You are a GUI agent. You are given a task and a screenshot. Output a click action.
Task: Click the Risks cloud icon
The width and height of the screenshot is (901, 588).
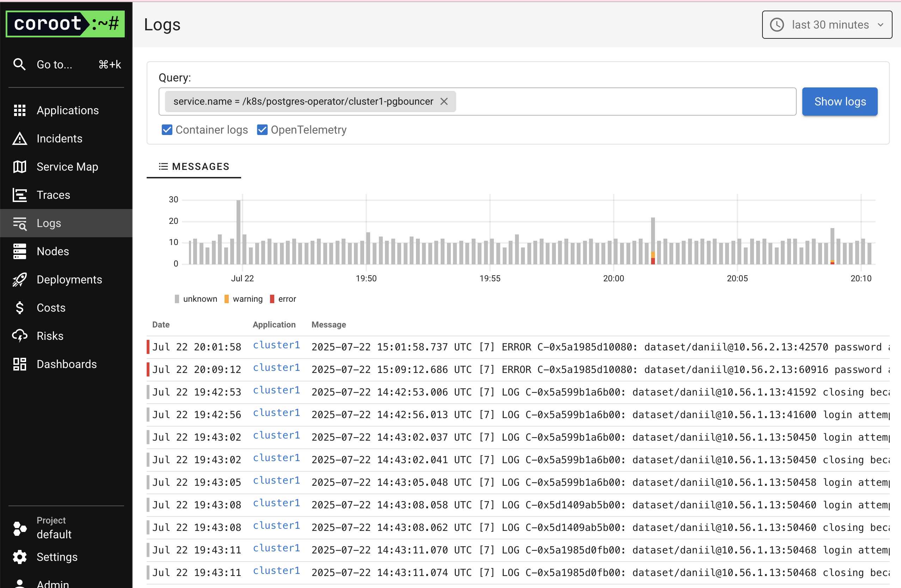19,336
